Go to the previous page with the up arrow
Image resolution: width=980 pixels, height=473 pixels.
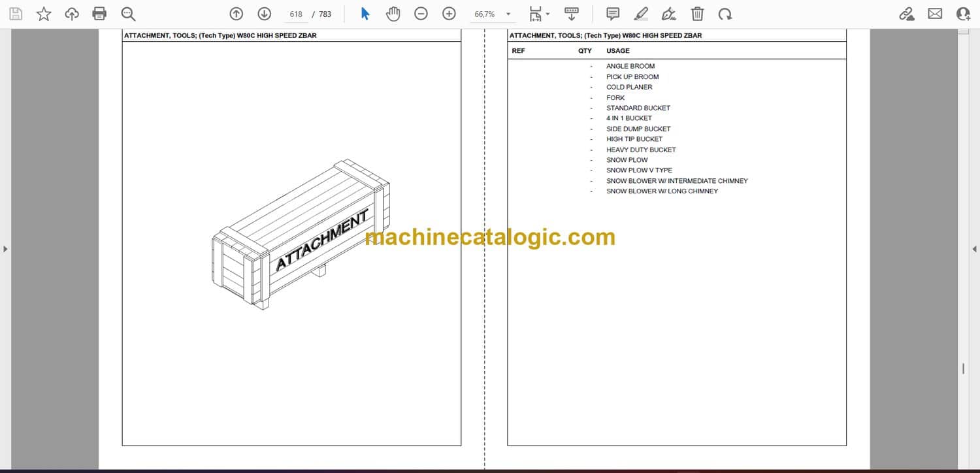[x=237, y=14]
